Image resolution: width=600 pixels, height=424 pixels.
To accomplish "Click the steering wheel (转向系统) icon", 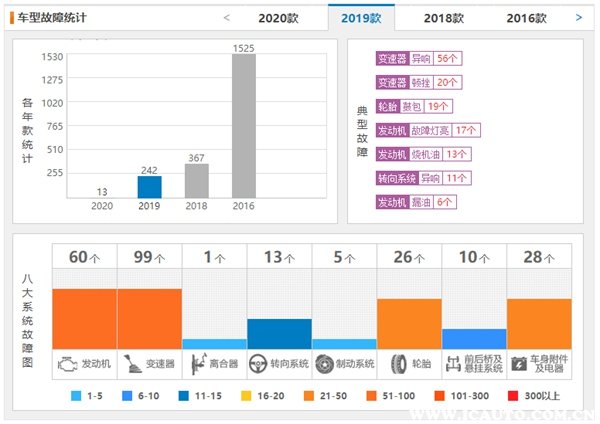I will point(258,364).
